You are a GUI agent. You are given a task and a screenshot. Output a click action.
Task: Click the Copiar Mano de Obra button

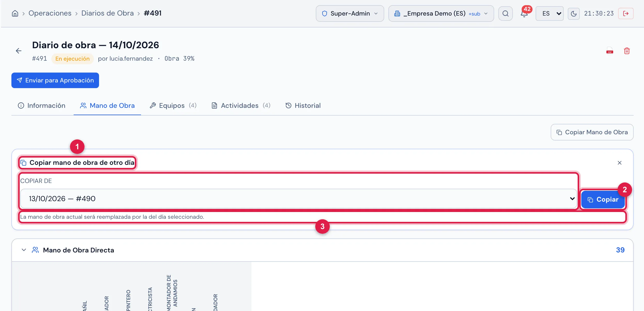(x=592, y=132)
